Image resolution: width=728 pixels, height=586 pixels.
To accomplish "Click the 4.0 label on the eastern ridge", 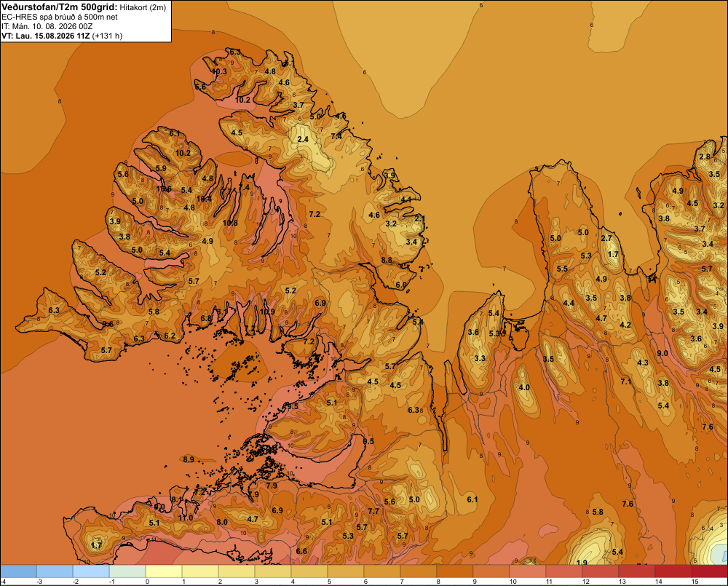I will tap(523, 387).
